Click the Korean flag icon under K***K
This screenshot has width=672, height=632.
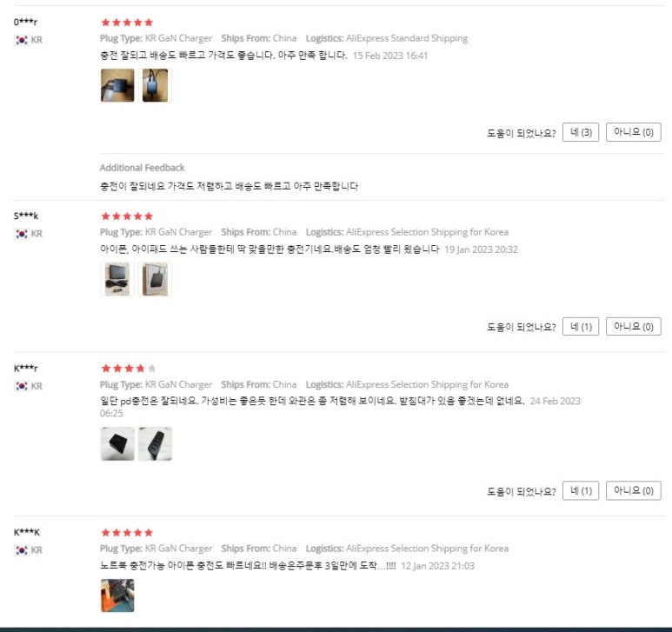[22, 549]
